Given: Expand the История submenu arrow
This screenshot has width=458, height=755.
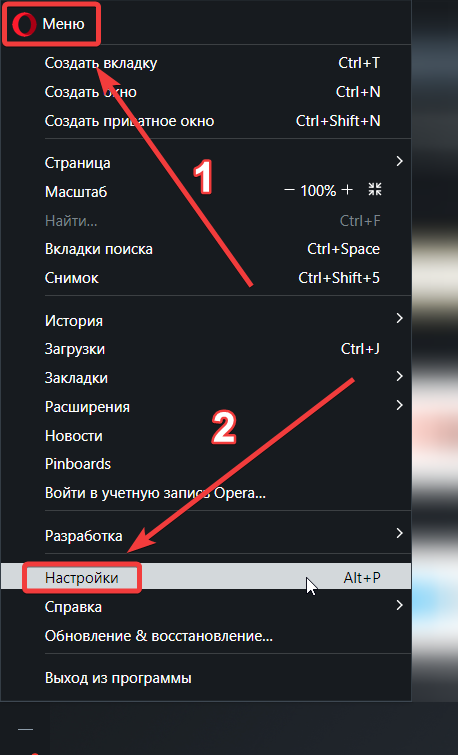Looking at the screenshot, I should click(x=399, y=318).
